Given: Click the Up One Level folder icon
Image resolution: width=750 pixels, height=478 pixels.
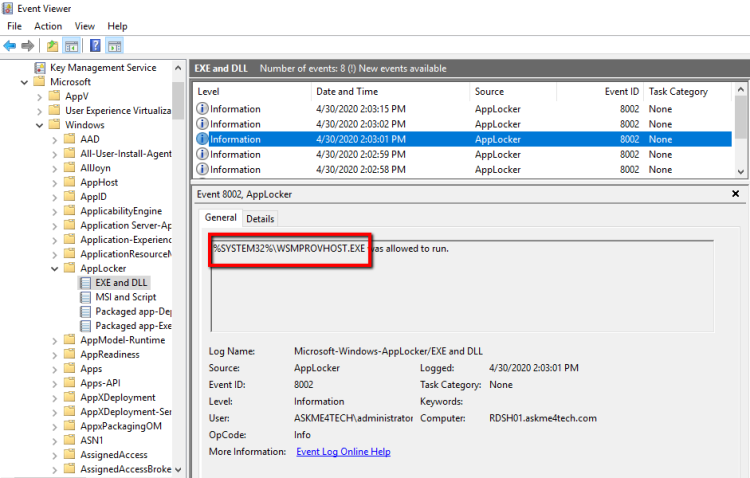Looking at the screenshot, I should pos(52,46).
